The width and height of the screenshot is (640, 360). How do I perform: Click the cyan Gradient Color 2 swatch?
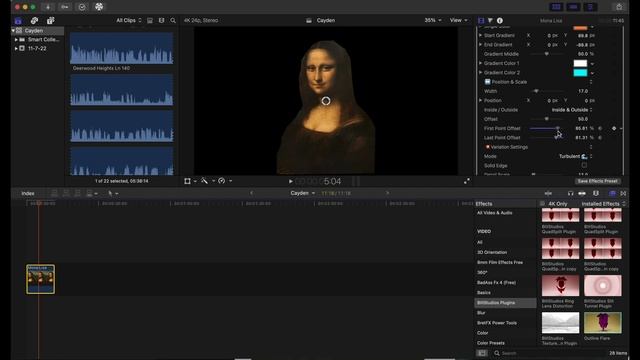[580, 73]
